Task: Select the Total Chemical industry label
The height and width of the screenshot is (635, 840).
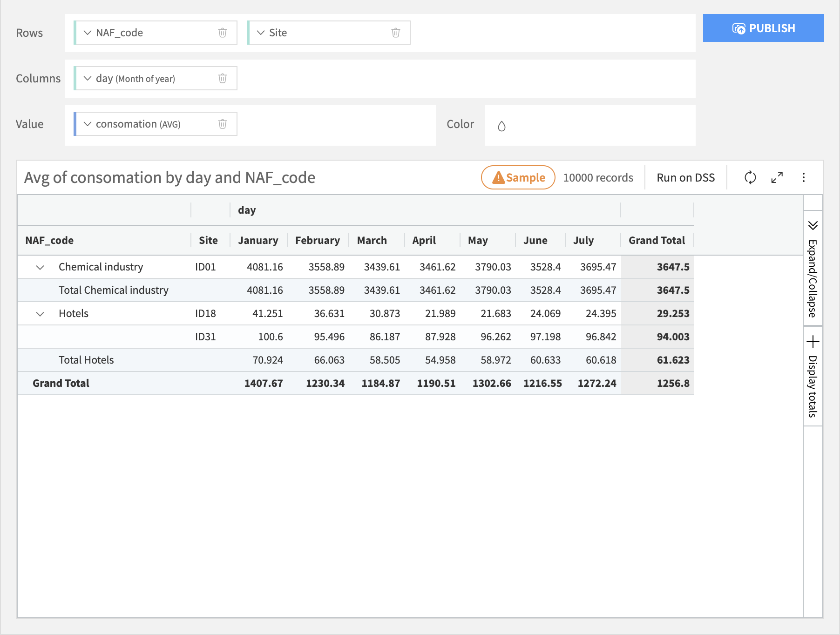Action: coord(114,290)
